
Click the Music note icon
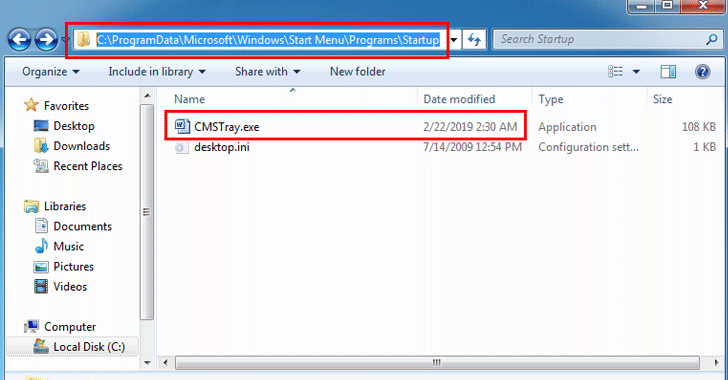(41, 246)
